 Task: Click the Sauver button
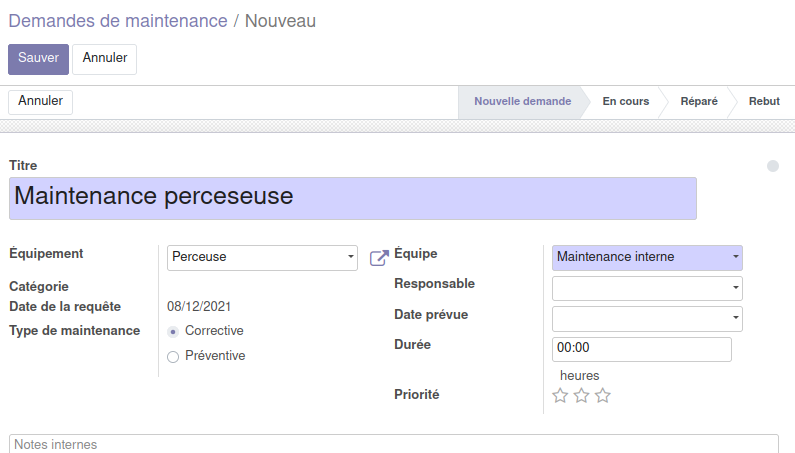click(x=39, y=59)
